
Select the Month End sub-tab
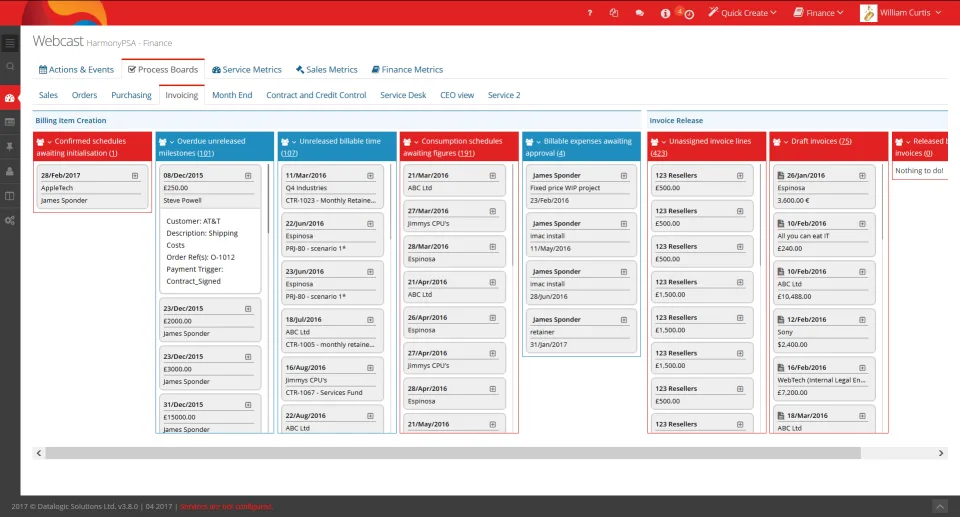pyautogui.click(x=232, y=95)
